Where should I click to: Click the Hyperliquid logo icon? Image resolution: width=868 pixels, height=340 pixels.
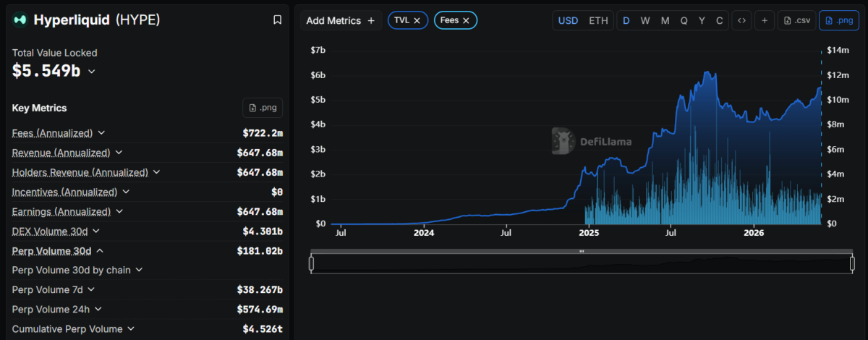pyautogui.click(x=20, y=20)
